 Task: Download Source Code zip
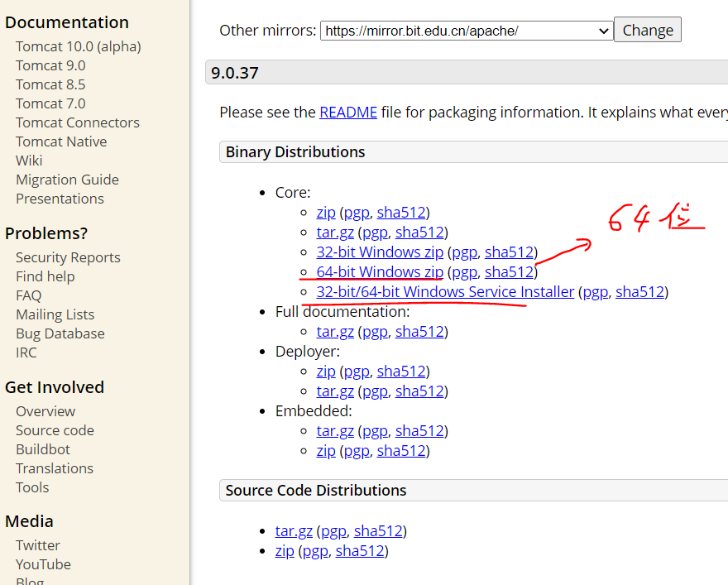click(285, 551)
